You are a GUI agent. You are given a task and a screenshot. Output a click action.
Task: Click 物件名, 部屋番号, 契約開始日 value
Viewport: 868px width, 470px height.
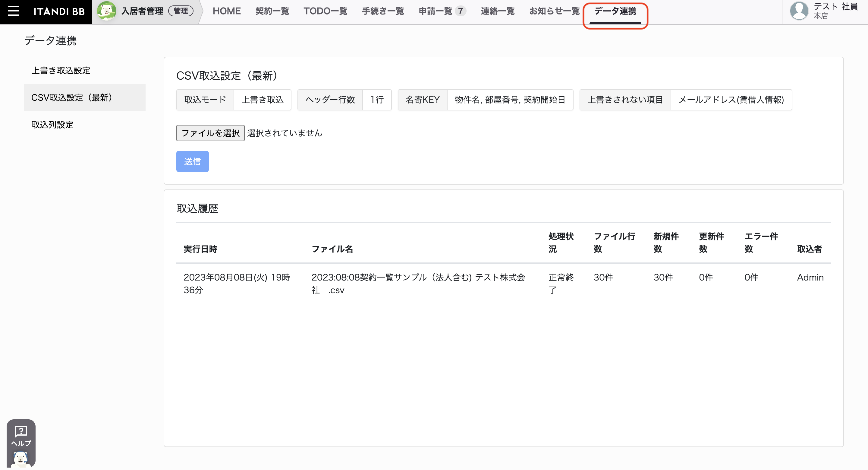[x=510, y=100]
